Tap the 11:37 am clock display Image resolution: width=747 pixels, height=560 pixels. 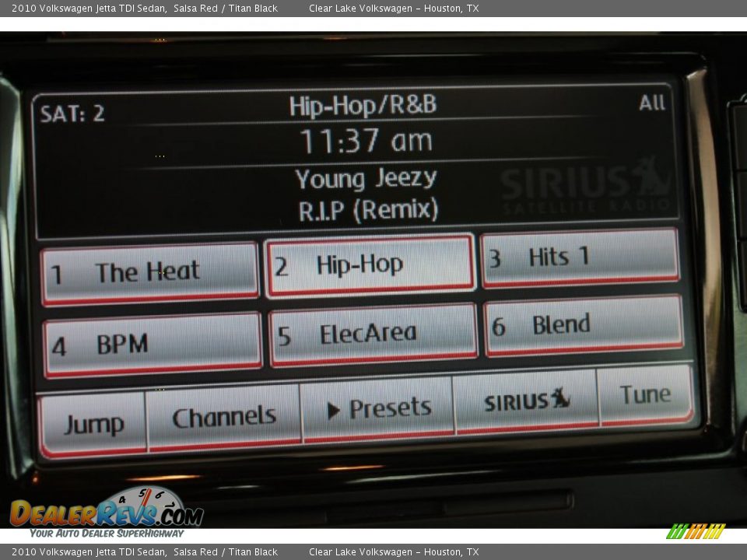[x=366, y=141]
